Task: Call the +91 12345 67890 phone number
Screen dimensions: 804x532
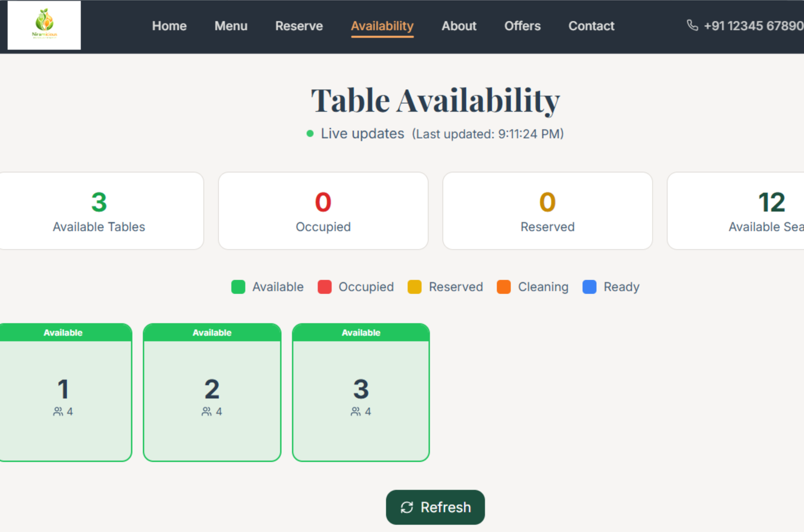Action: (753, 26)
